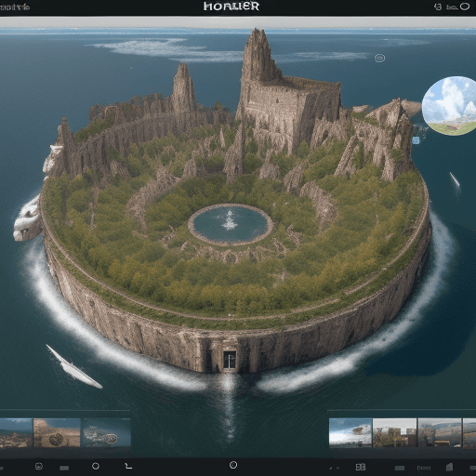Click the grey rectangle button right of split-view icon
Image resolution: width=476 pixels, height=476 pixels.
(400, 468)
